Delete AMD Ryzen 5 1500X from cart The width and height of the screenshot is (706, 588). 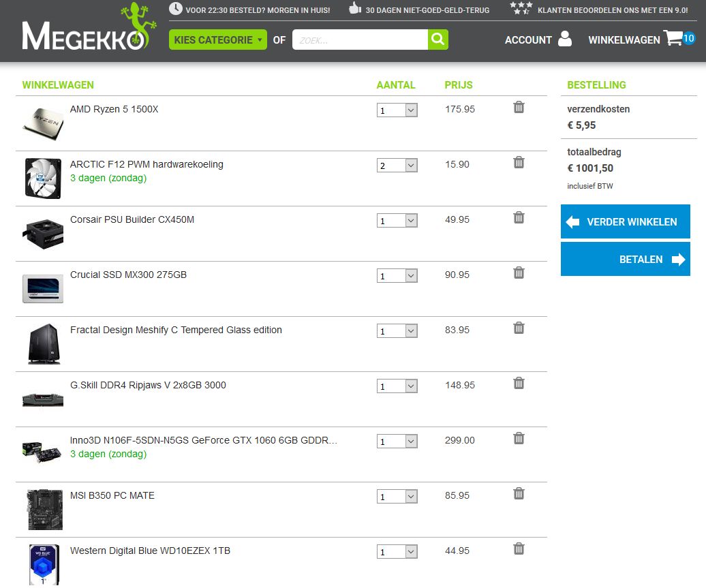[x=519, y=107]
